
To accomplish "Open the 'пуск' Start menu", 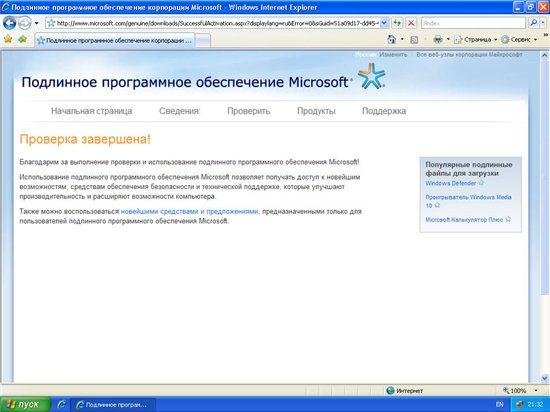I will coord(25,405).
